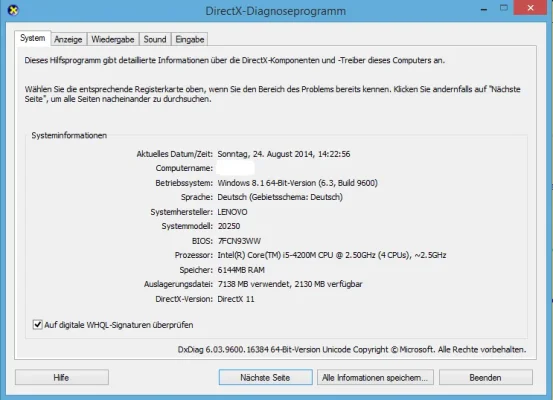The image size is (553, 400).
Task: Click the LENOVO manufacturer value
Action: pos(232,212)
